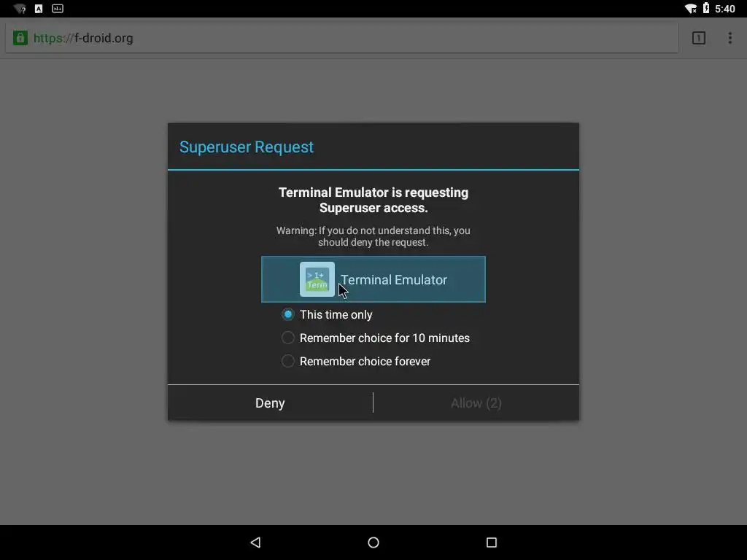Click the Terminal Emulator app icon
747x560 pixels.
[317, 279]
